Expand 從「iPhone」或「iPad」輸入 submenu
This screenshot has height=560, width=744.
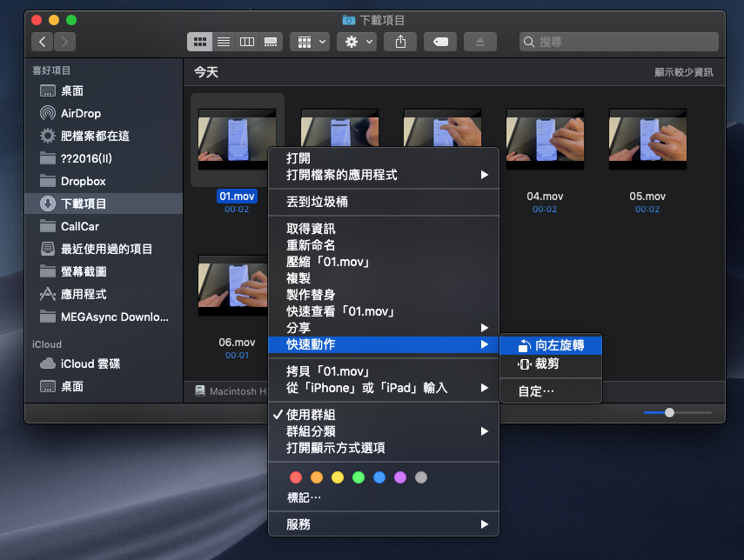384,388
